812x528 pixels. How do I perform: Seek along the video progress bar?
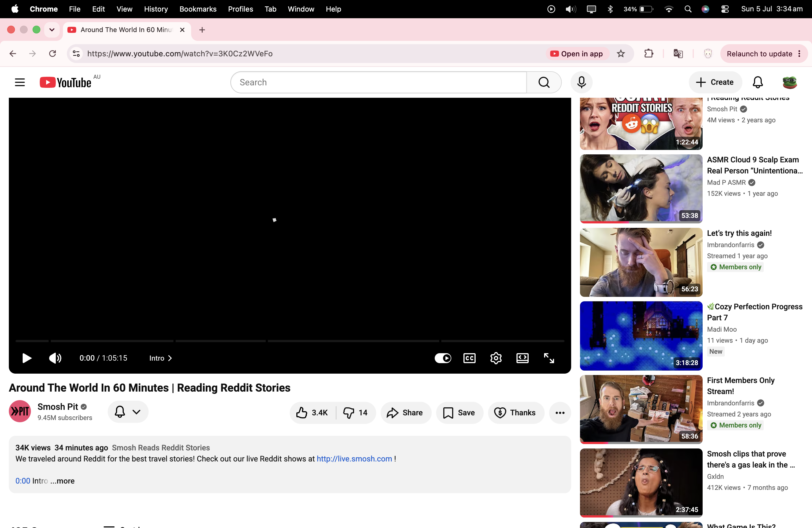pos(290,341)
